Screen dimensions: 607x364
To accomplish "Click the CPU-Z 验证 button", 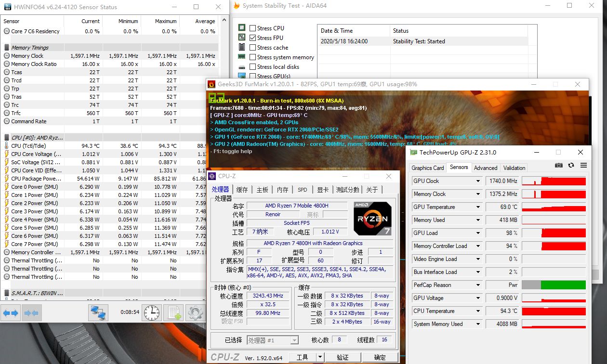I will (343, 357).
